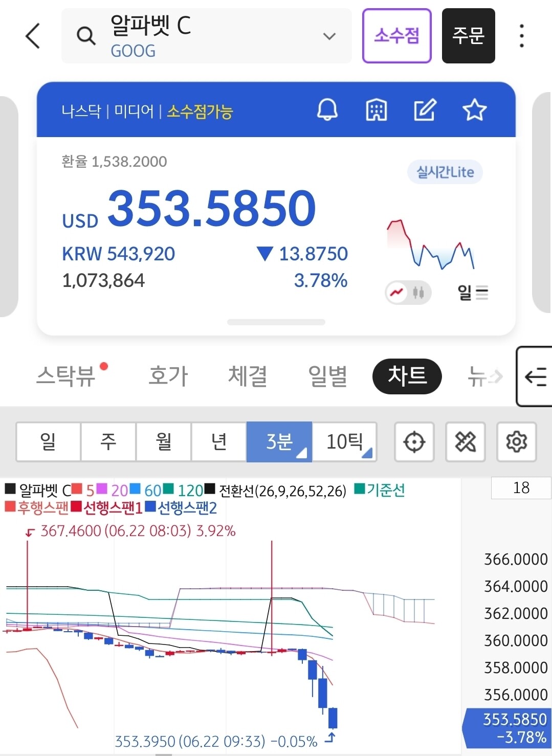
Task: Tap the KRW 543,920 value
Action: point(118,254)
